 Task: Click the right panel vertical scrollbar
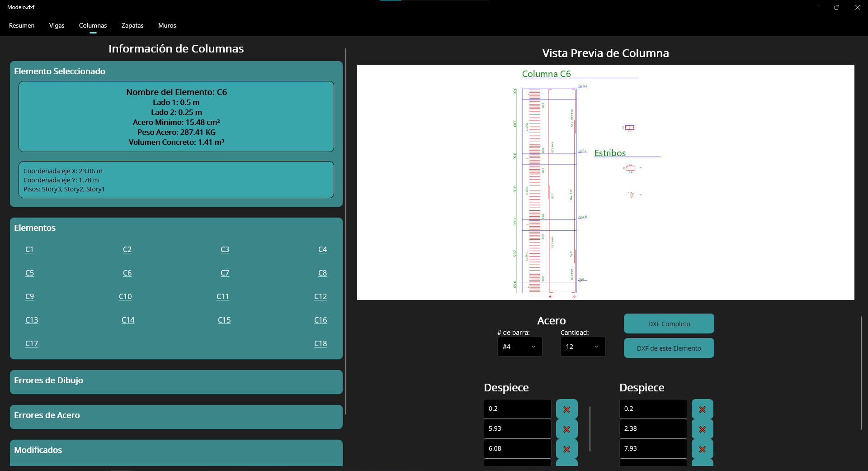(861, 373)
